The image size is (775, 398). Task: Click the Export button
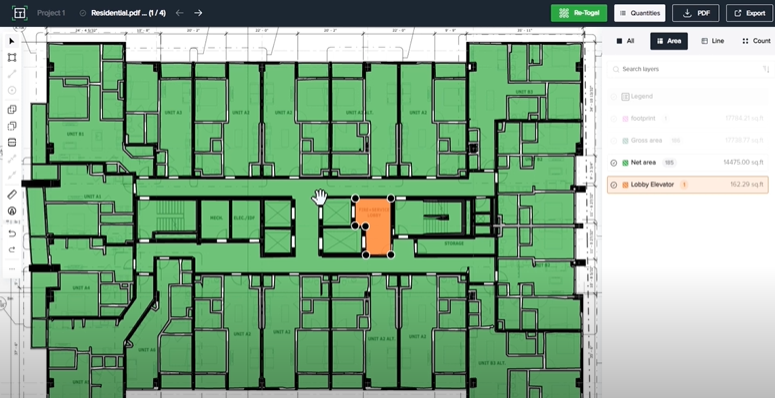749,13
